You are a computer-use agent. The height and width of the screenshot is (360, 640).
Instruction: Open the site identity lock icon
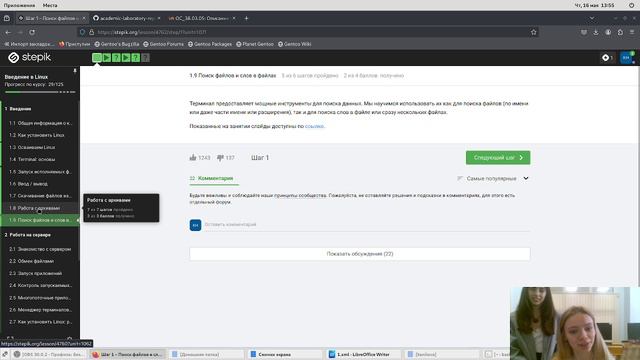pyautogui.click(x=91, y=32)
